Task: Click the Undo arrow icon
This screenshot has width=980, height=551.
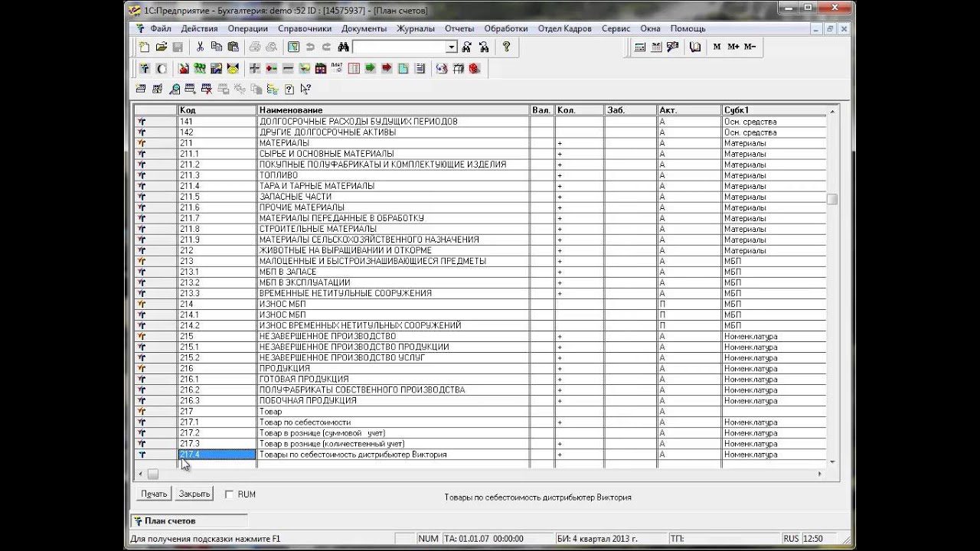Action: 310,47
